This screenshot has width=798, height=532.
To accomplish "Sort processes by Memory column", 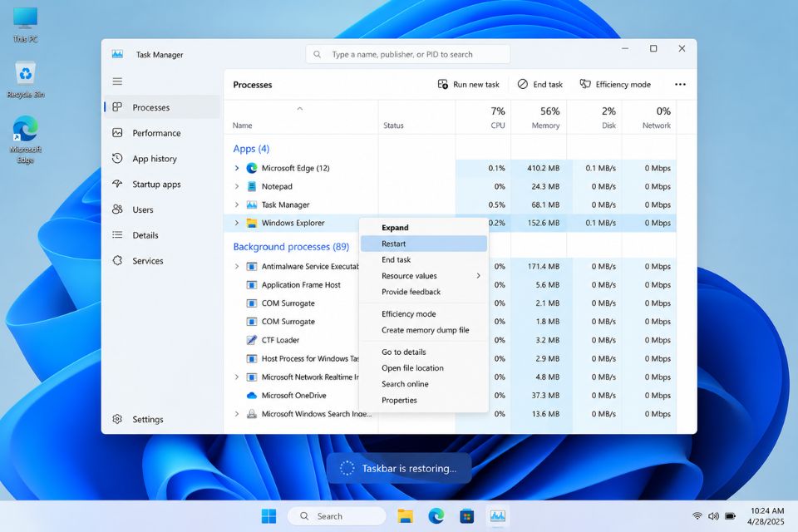I will point(539,117).
